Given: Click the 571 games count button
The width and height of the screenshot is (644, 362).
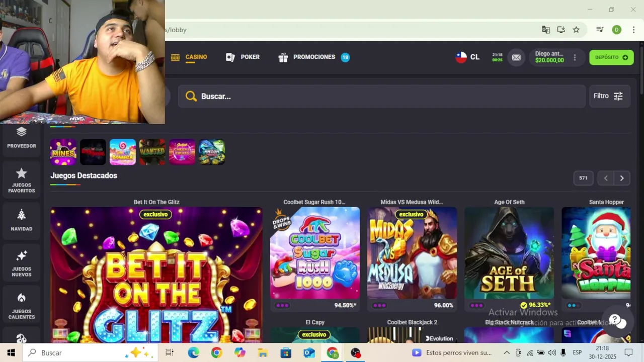Looking at the screenshot, I should 583,178.
